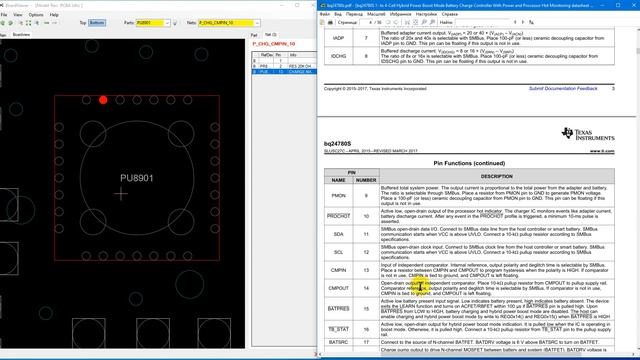Click the CMPOUT pin name cell
Screen dimensions: 640x360
pyautogui.click(x=338, y=288)
